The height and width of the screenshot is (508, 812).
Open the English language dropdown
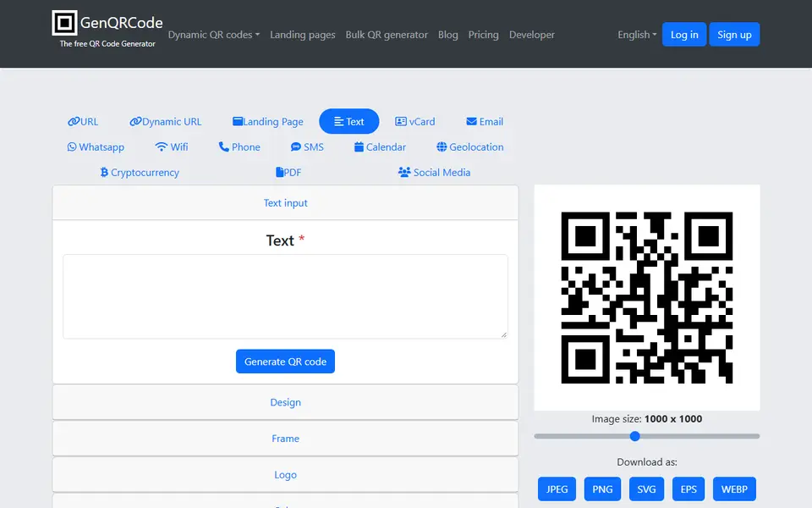(x=637, y=35)
